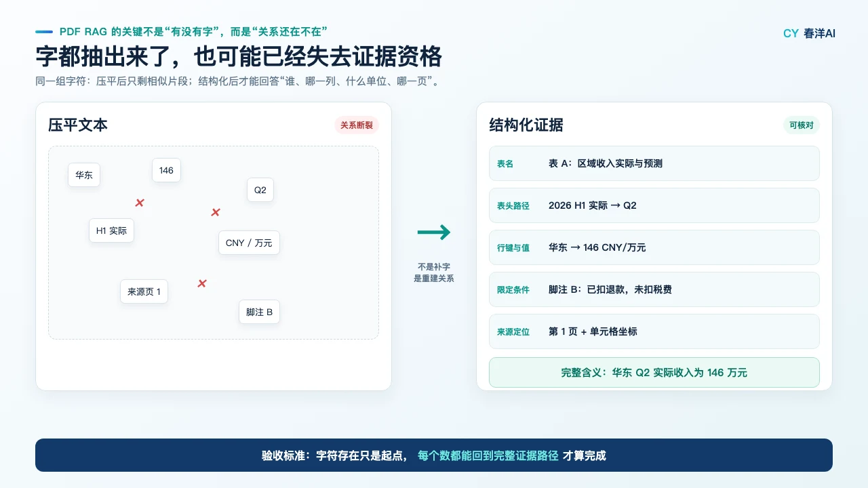Click the main headline 字都抽出来了
Image resolution: width=868 pixels, height=488 pixels.
[x=239, y=57]
